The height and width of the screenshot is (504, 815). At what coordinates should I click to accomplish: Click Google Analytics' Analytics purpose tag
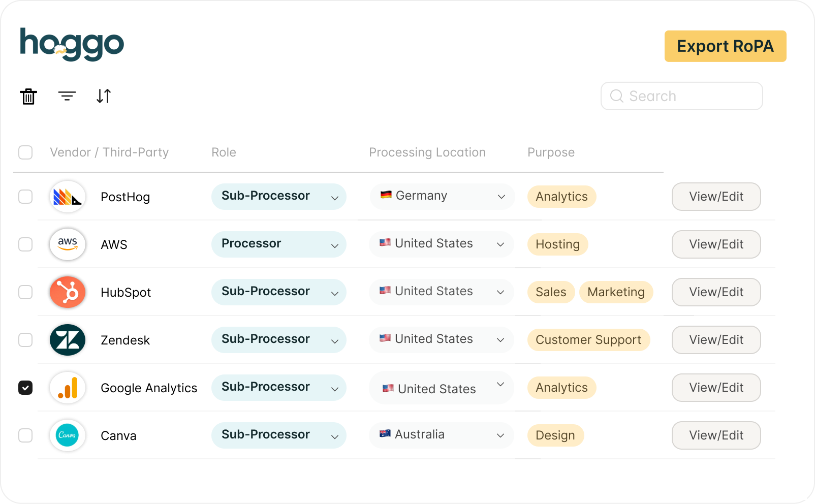[562, 388]
